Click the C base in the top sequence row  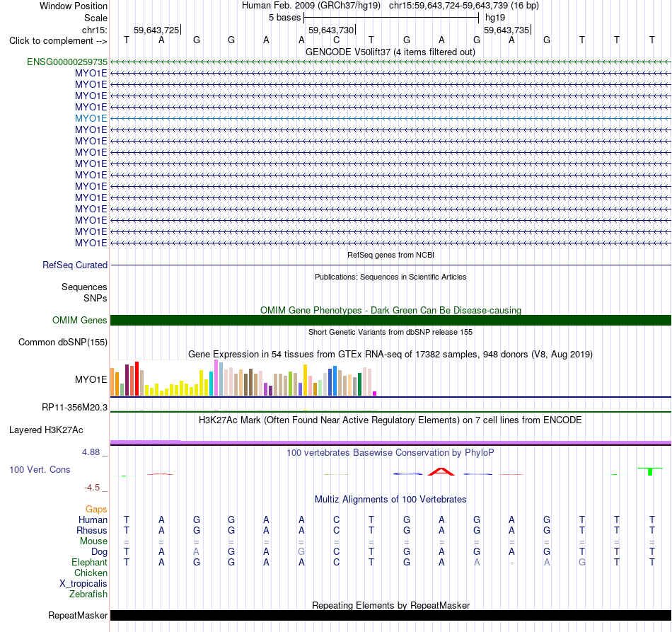(x=337, y=40)
